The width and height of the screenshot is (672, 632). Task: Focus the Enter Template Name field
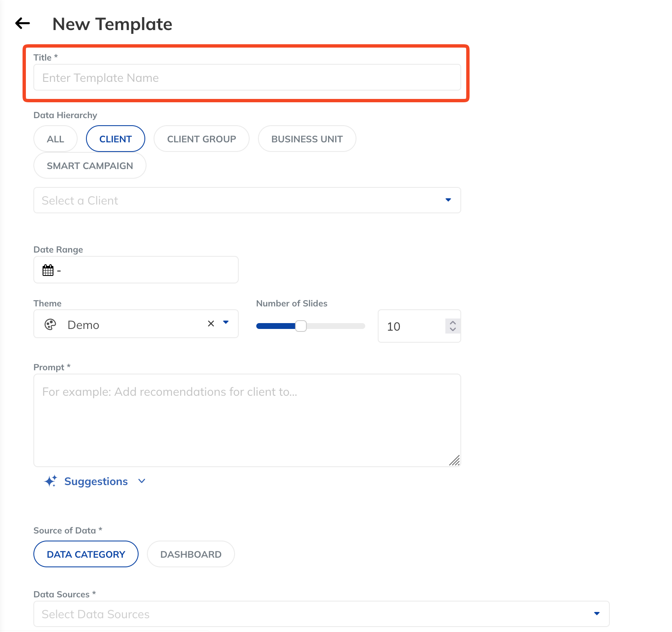247,77
